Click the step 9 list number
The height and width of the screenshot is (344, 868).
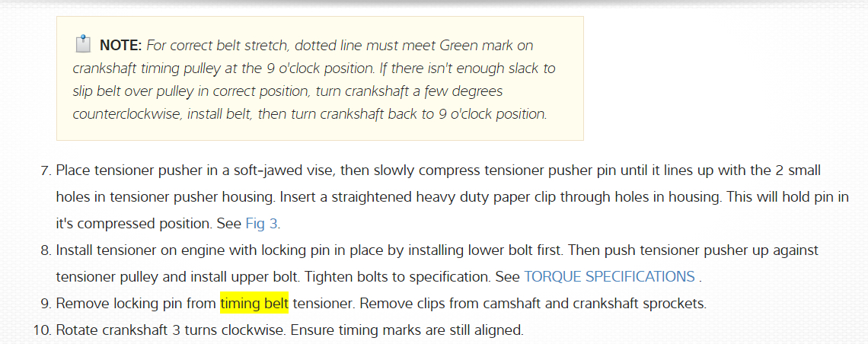click(x=44, y=304)
